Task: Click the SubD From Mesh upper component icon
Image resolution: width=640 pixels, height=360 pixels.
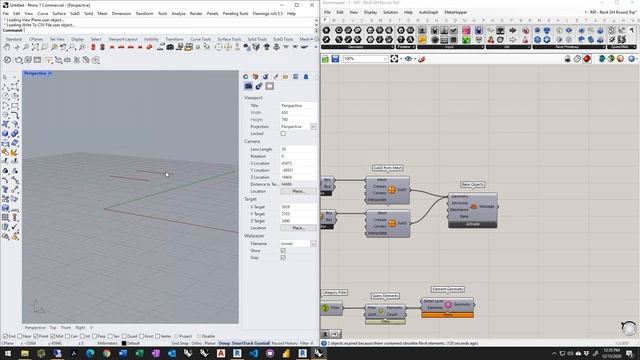Action: tap(391, 190)
